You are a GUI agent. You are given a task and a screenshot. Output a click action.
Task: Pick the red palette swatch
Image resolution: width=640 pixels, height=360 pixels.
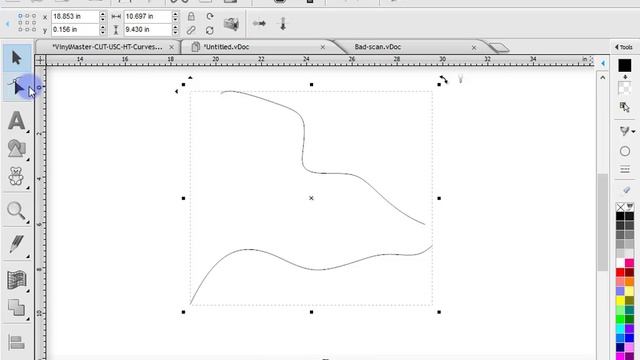[620, 272]
